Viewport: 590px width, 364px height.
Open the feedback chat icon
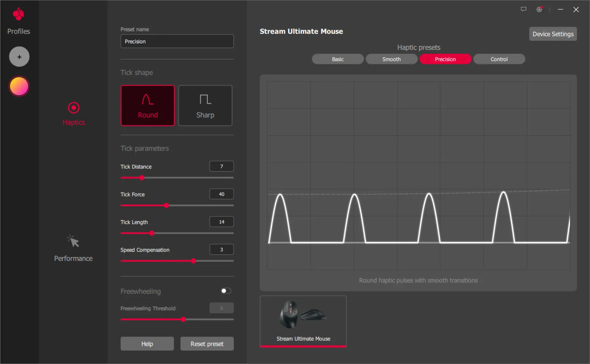point(523,9)
